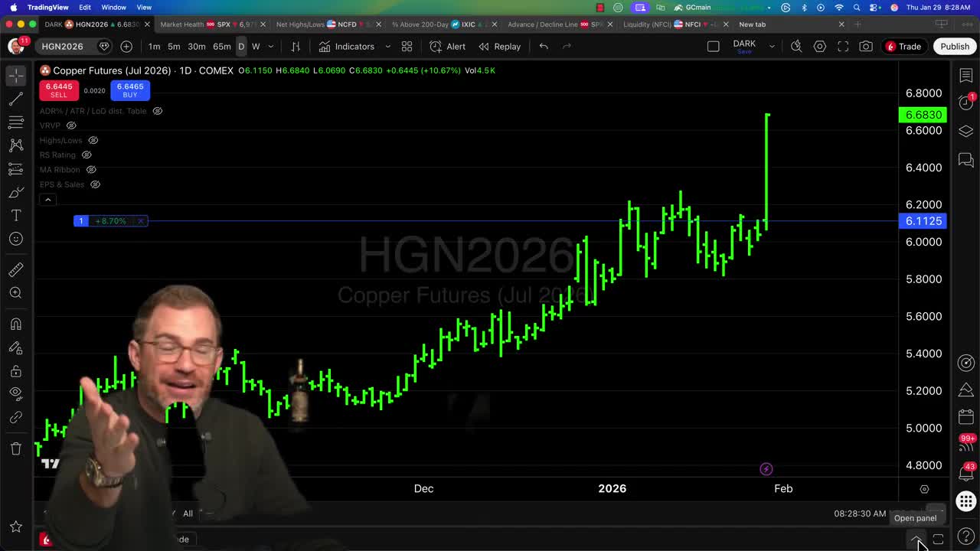Open the Text annotation tool
This screenshot has width=980, height=551.
point(15,215)
